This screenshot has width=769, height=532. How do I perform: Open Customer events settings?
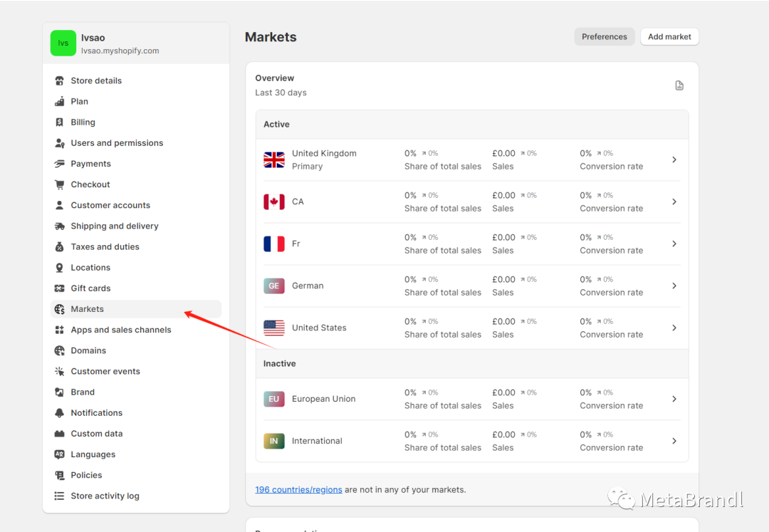pyautogui.click(x=136, y=371)
